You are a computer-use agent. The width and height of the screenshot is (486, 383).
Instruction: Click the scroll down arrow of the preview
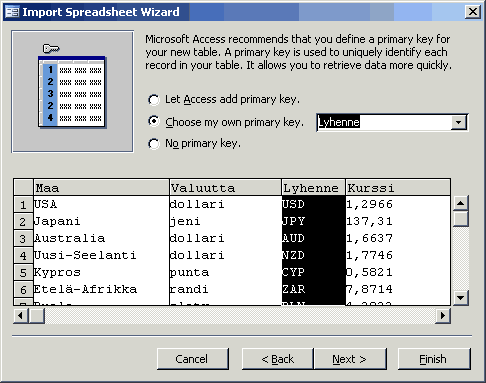tap(460, 298)
